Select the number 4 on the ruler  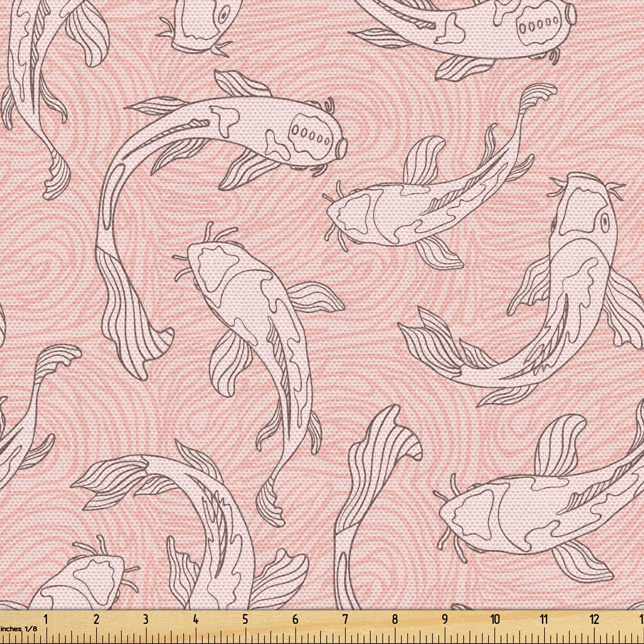click(196, 620)
